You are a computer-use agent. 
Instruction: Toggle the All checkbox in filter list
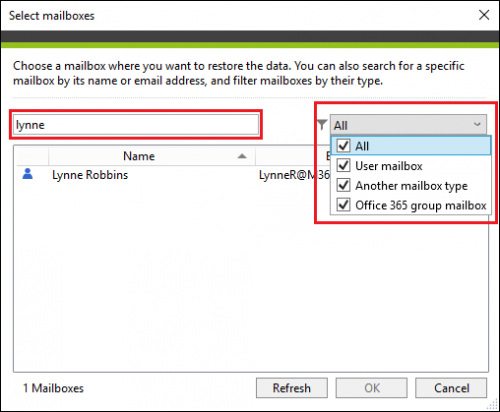343,146
